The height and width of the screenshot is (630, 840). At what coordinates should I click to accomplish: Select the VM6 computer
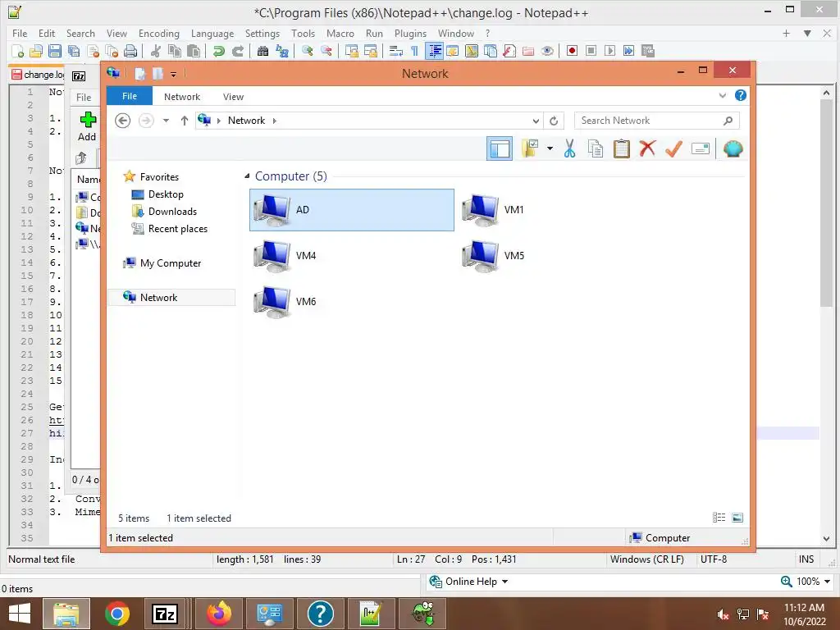[285, 302]
